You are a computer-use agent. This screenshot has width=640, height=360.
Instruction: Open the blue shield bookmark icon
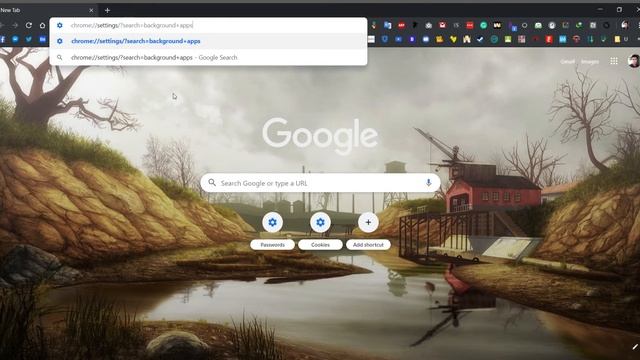(384, 39)
